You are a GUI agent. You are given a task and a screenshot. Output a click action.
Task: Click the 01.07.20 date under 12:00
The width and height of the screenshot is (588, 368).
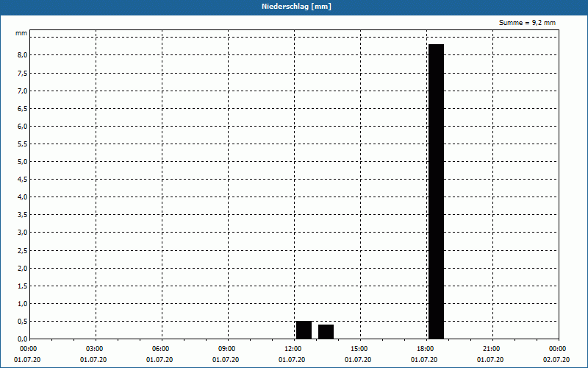[292, 360]
